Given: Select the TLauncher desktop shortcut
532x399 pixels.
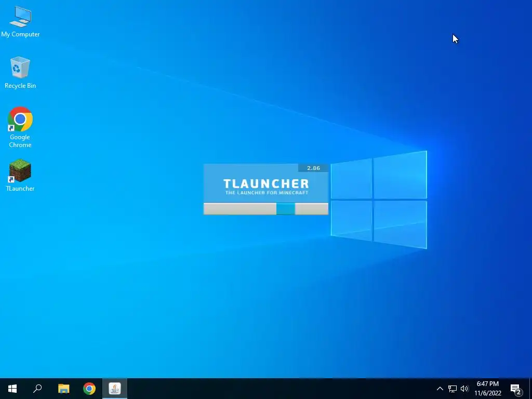Looking at the screenshot, I should coord(20,175).
